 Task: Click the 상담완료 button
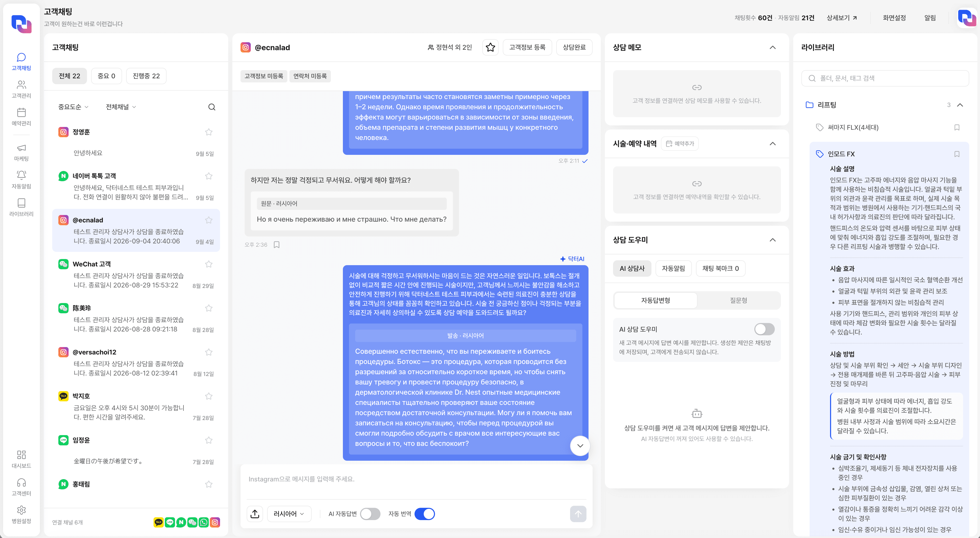click(574, 47)
